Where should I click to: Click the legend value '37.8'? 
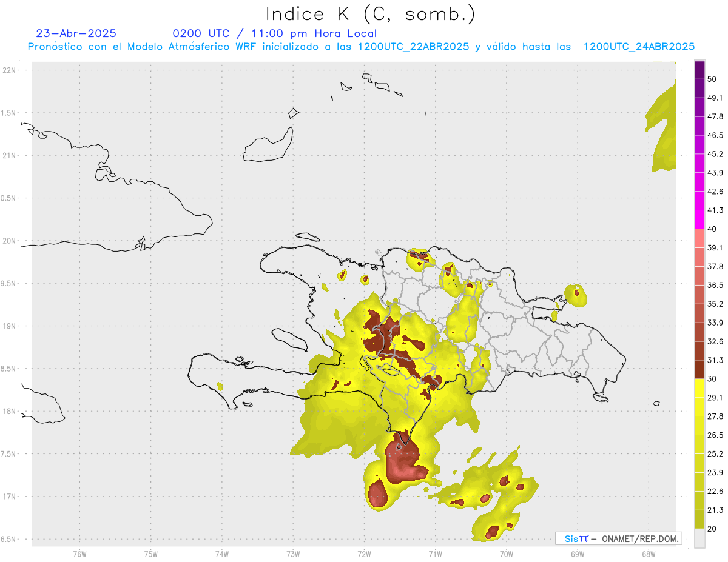click(x=715, y=267)
